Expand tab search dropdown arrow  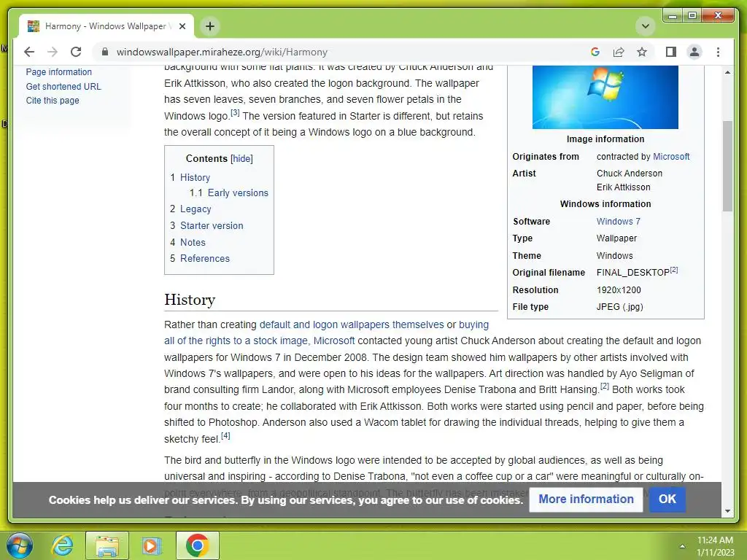(x=646, y=26)
